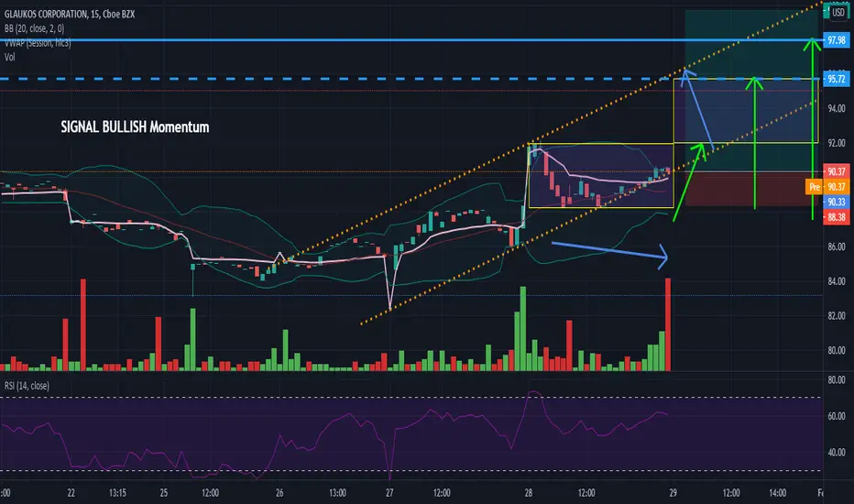Click the 27 date label on time axis

click(x=389, y=493)
